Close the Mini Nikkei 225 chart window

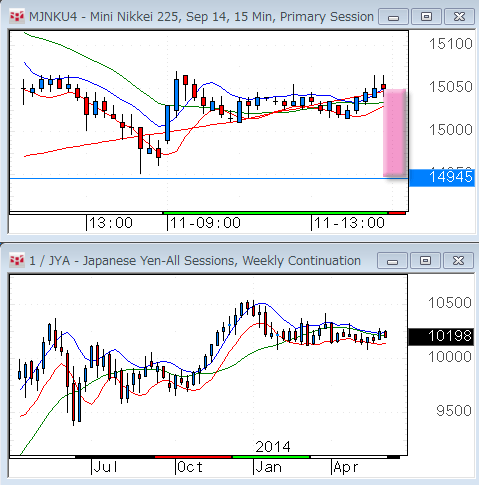(x=459, y=17)
